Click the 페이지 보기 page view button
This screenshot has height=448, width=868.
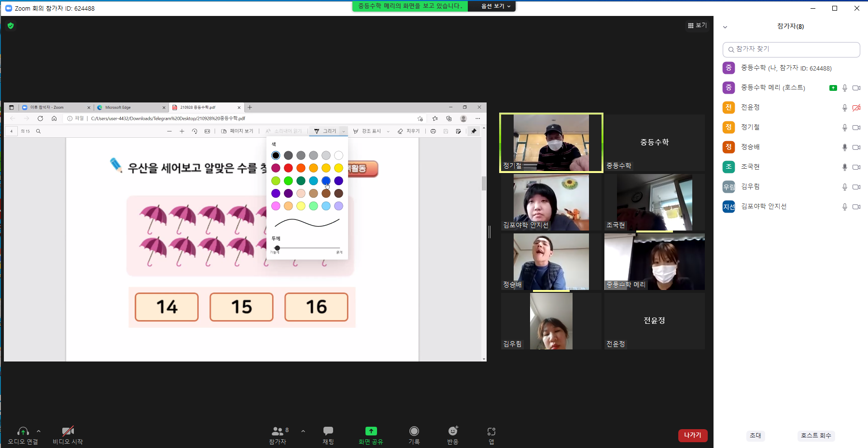point(237,131)
